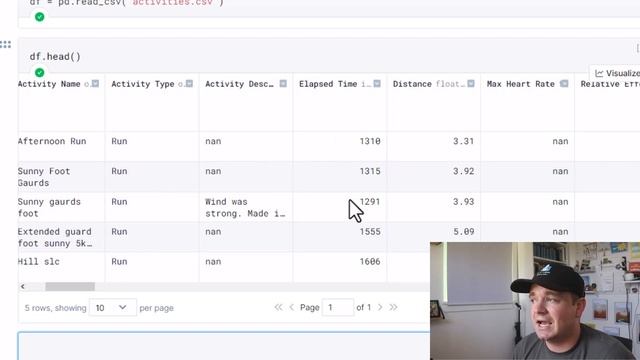
Task: Click the Visualize button
Action: (616, 73)
